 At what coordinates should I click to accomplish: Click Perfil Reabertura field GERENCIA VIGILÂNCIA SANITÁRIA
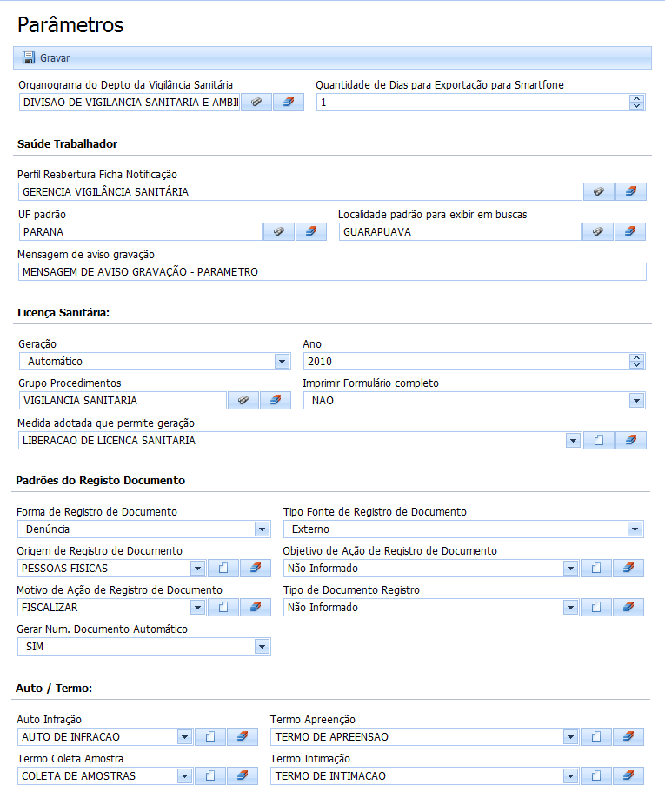300,191
